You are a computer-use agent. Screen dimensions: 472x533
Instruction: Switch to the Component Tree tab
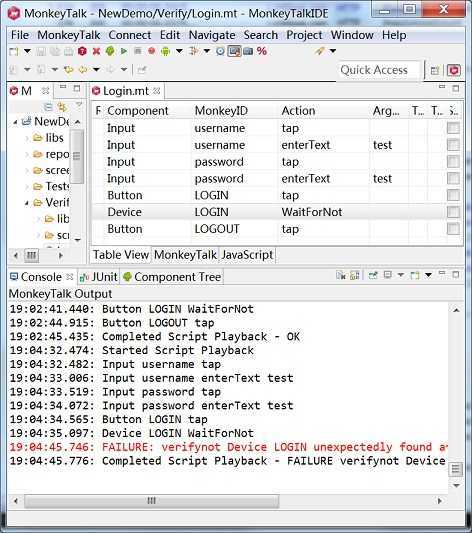coord(172,277)
